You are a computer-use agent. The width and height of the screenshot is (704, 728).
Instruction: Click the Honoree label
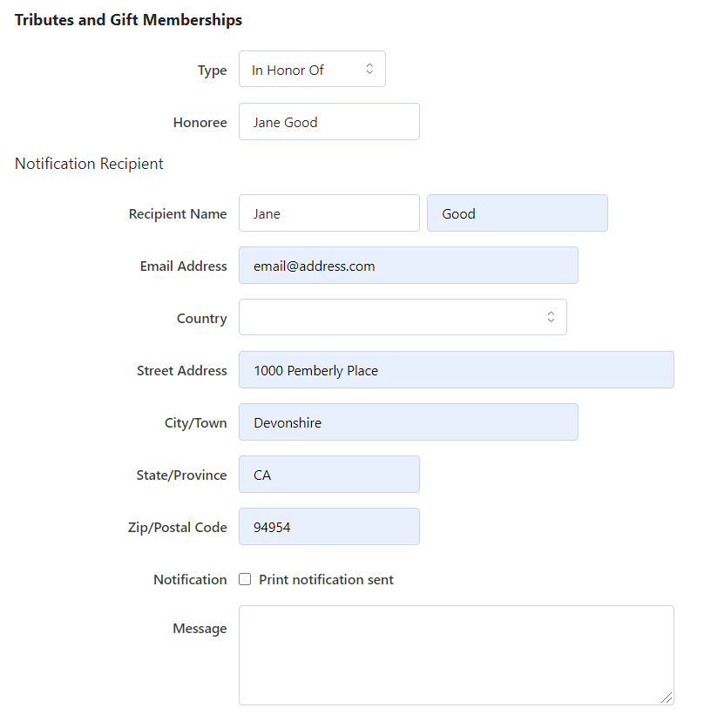tap(200, 123)
